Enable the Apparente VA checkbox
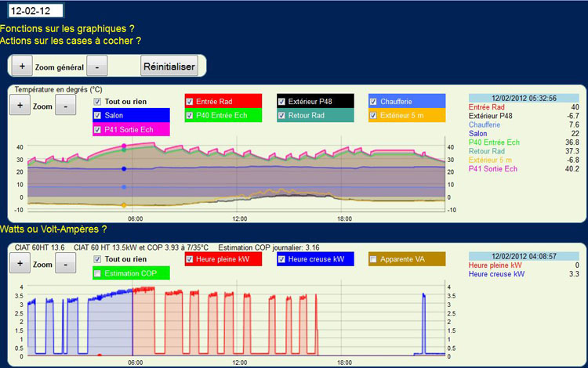The height and width of the screenshot is (368, 588). (x=374, y=259)
